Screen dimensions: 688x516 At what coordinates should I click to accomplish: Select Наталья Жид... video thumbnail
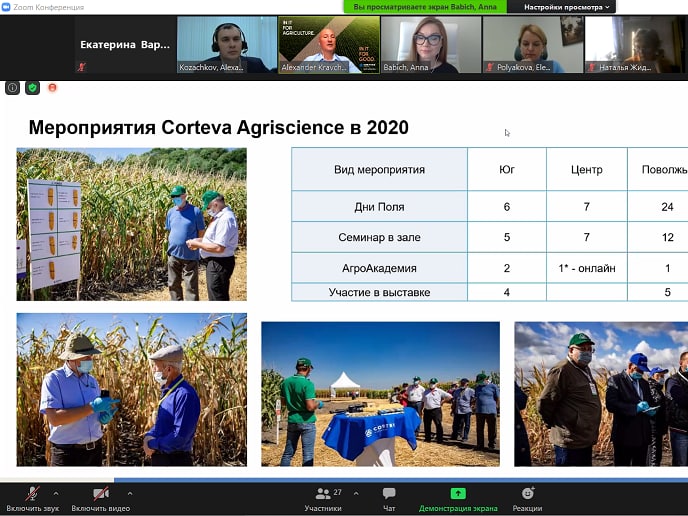(635, 44)
